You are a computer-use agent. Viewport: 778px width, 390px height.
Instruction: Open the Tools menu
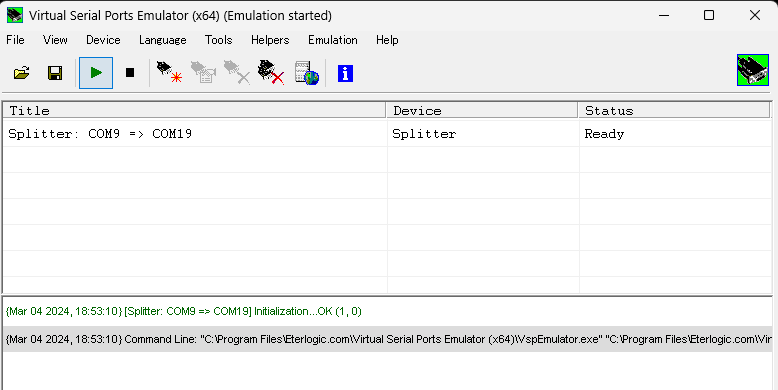[x=218, y=40]
